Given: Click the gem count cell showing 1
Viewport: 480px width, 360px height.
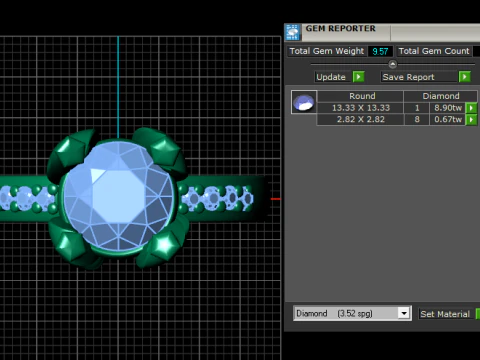Looking at the screenshot, I should click(x=417, y=108).
